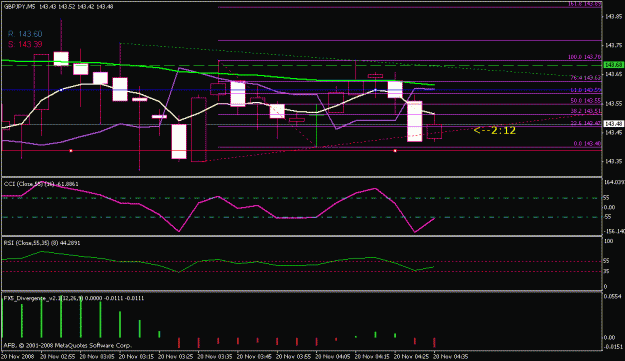Image resolution: width=625 pixels, height=361 pixels.
Task: Click 164.039 on the CCI scale
Action: click(x=615, y=182)
